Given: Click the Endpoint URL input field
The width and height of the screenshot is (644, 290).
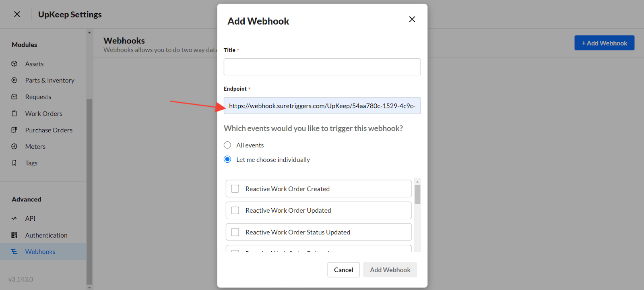Looking at the screenshot, I should pyautogui.click(x=322, y=106).
